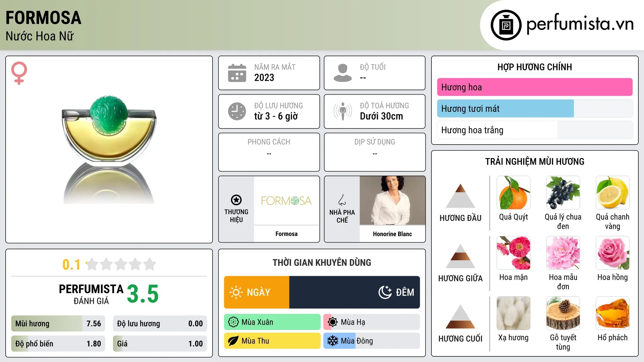Click the person icon beside Độ tuổi
644x362 pixels.
click(x=343, y=73)
